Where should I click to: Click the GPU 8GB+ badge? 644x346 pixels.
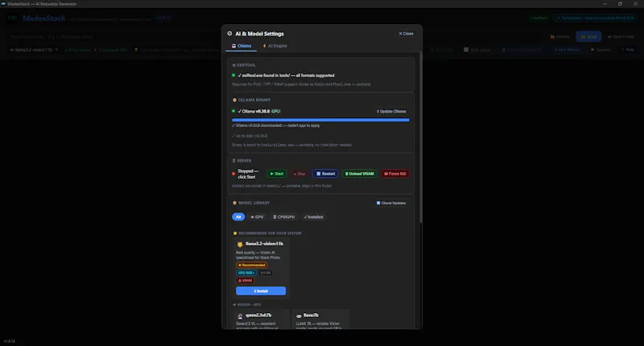(246, 273)
